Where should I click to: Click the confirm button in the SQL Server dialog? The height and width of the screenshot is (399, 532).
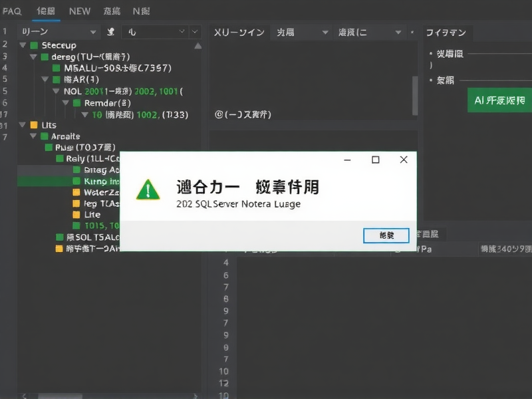point(386,235)
